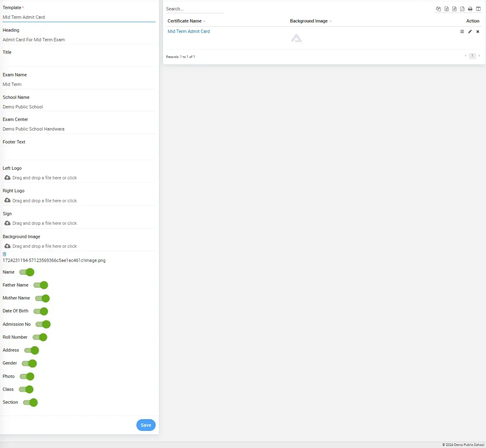The width and height of the screenshot is (486, 448).
Task: Sort by Certificate Name column
Action: 185,21
